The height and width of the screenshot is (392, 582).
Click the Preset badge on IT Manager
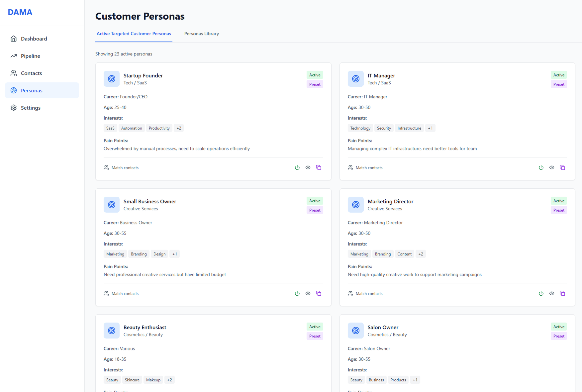point(559,84)
